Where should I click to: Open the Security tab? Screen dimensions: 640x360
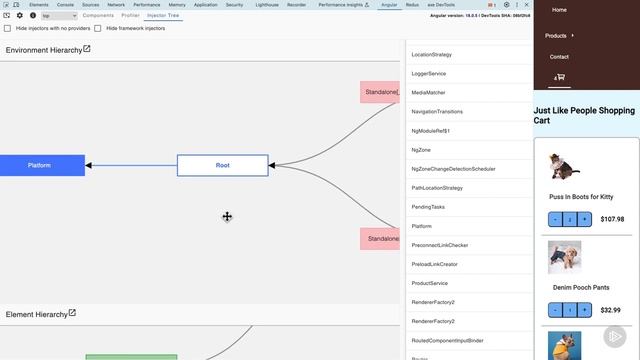pos(235,5)
